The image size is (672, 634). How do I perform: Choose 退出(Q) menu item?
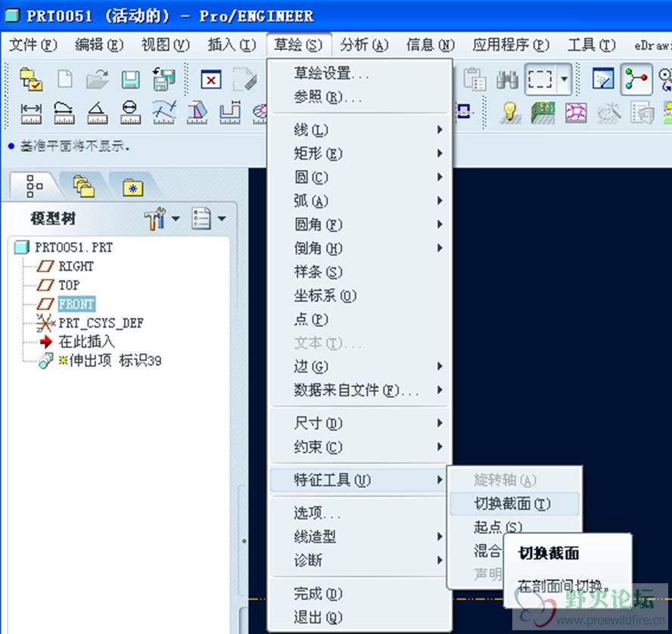tap(359, 617)
